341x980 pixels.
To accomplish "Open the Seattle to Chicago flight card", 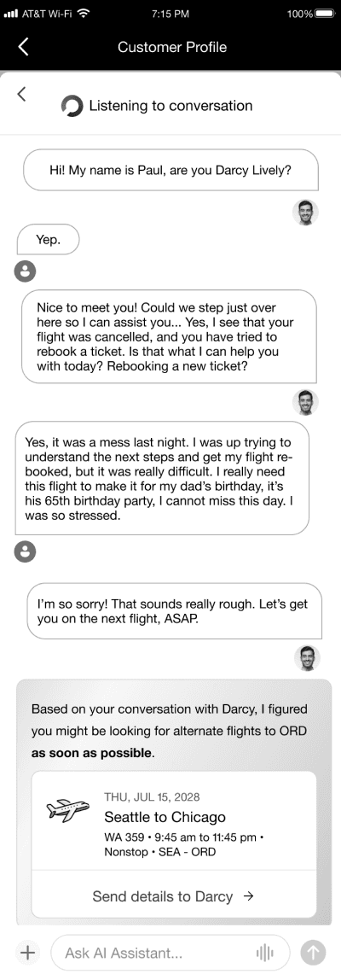I will pyautogui.click(x=173, y=820).
